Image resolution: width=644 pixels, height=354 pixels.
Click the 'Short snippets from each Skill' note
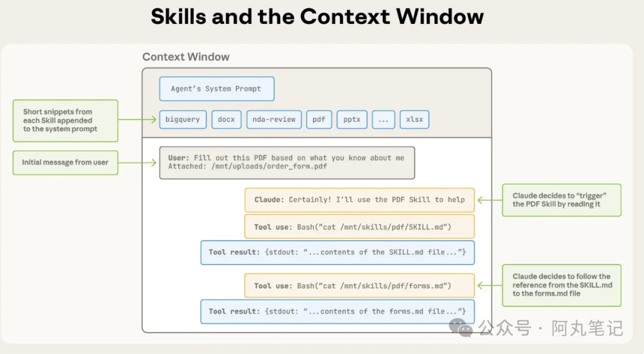coord(66,121)
